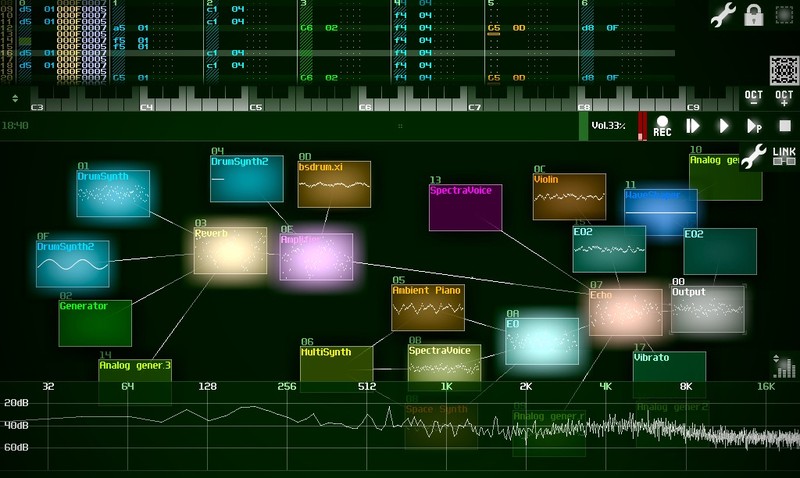Toggle the padlock edit lock
800x478 pixels.
754,15
